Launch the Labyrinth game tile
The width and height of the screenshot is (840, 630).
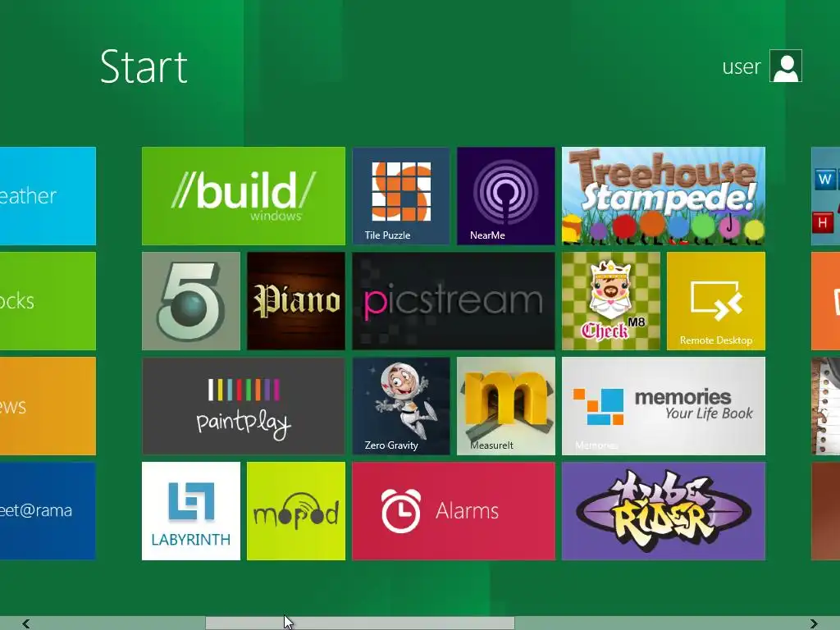tap(190, 510)
